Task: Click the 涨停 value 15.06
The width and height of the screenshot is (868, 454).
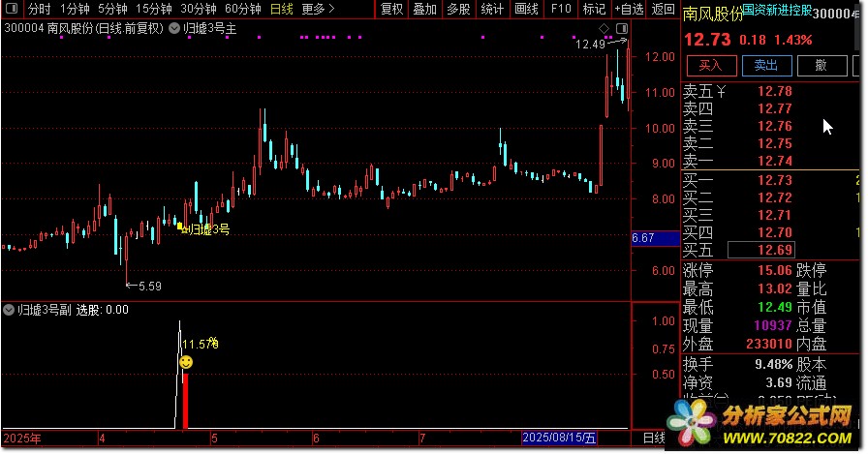Action: (775, 270)
